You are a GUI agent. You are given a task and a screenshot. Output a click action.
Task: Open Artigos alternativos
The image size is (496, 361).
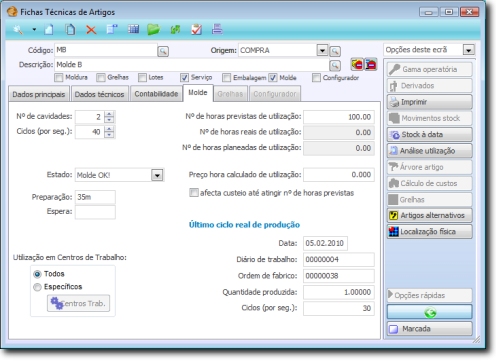click(x=430, y=215)
